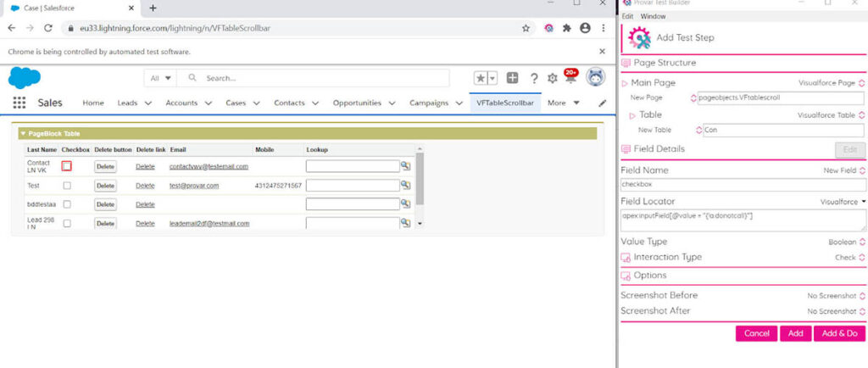Screen dimensions: 868x368
Task: Open the Opportunities tab
Action: pyautogui.click(x=357, y=103)
